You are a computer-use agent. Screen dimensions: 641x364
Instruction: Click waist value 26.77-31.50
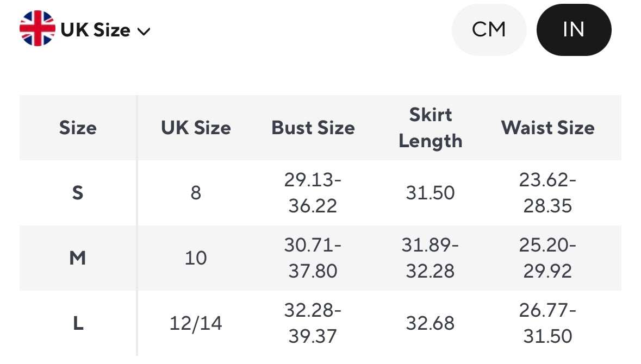pyautogui.click(x=547, y=324)
